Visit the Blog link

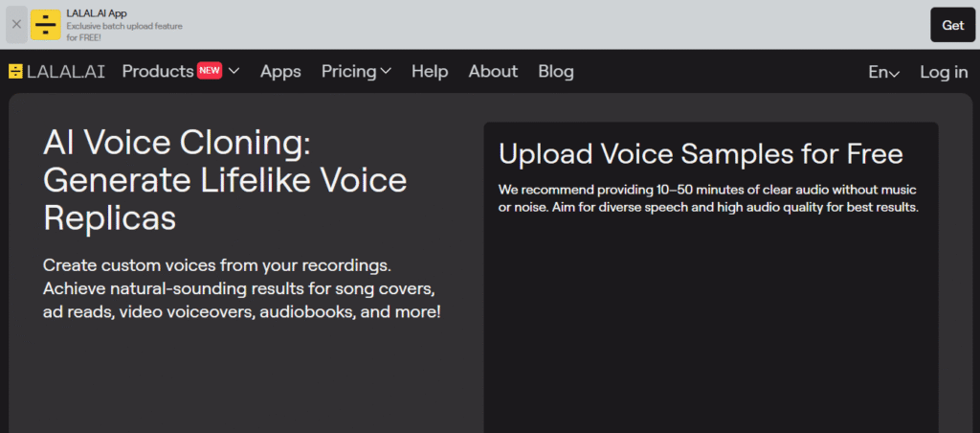556,72
